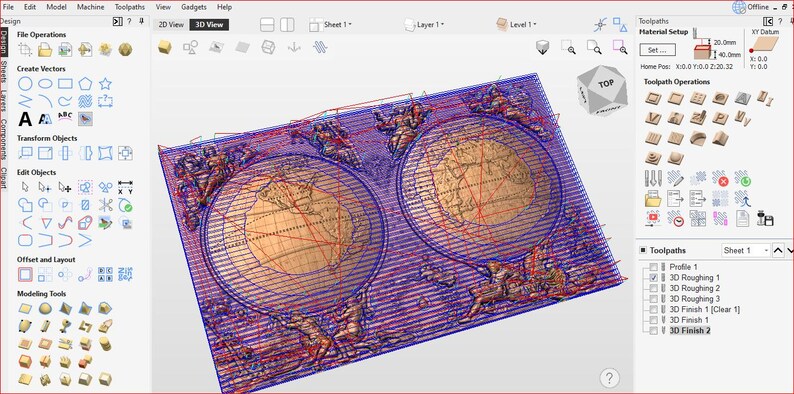
Task: Select the bird-shaped Trace Bitmap tool
Action: coord(85,119)
